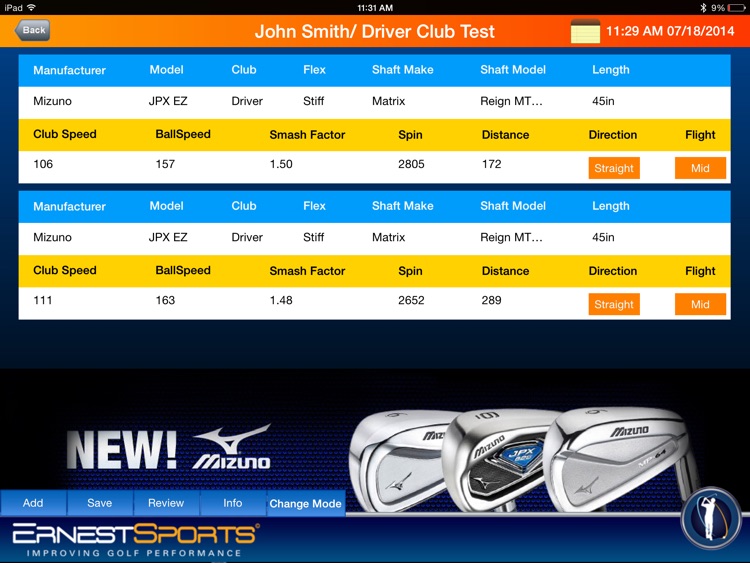
Task: Click club speed value 106
Action: [43, 164]
